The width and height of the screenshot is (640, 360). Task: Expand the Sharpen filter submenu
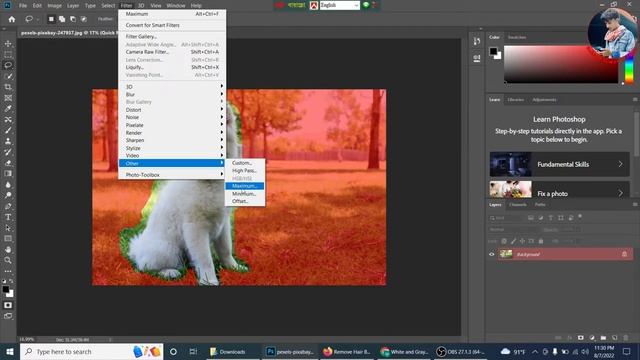[x=172, y=140]
